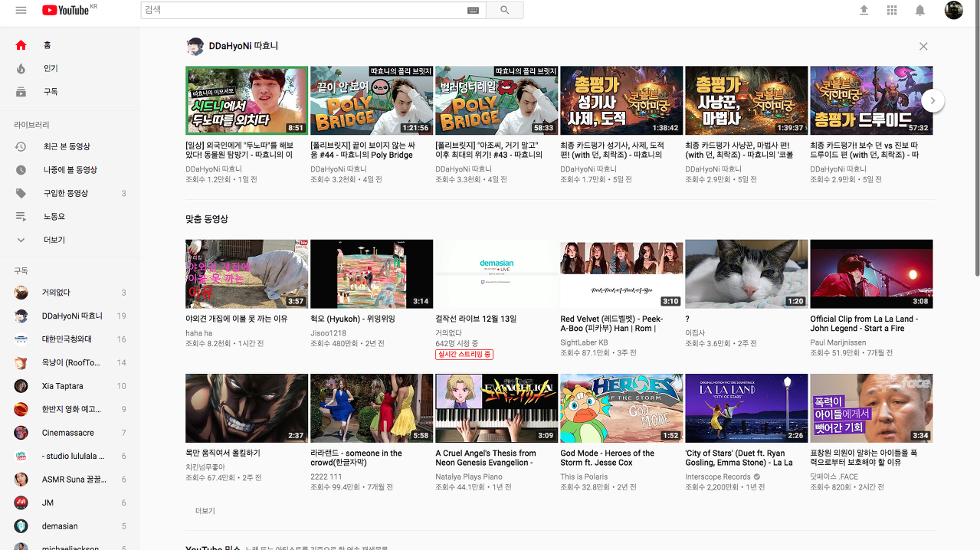Play God Mode Heroes of the Storm thumbnail
The width and height of the screenshot is (980, 550).
(621, 408)
